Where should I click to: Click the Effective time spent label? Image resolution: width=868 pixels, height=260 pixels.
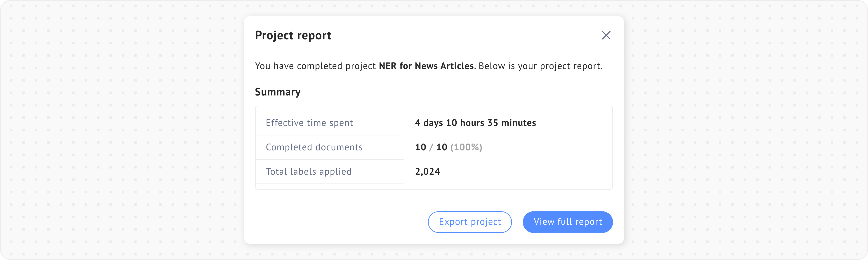tap(309, 123)
